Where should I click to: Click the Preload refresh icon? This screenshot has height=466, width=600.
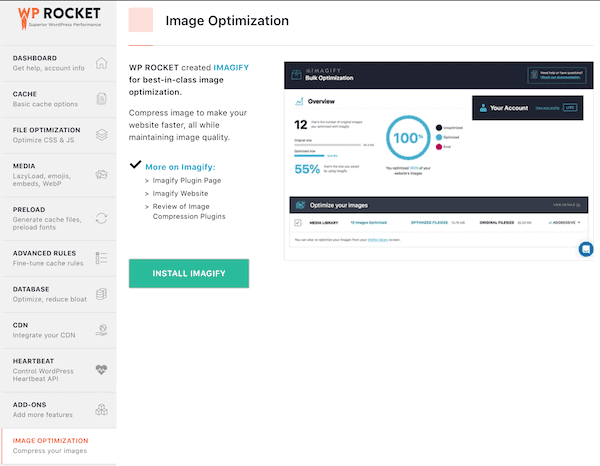click(101, 218)
